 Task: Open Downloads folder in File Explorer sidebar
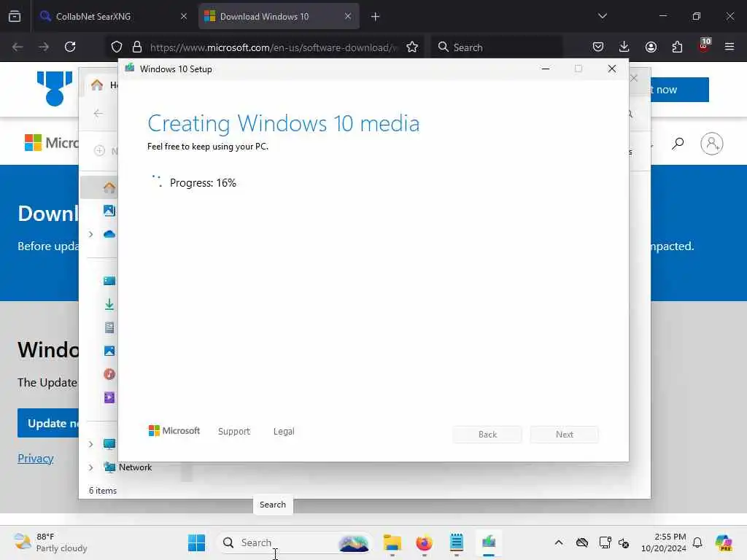coord(109,304)
